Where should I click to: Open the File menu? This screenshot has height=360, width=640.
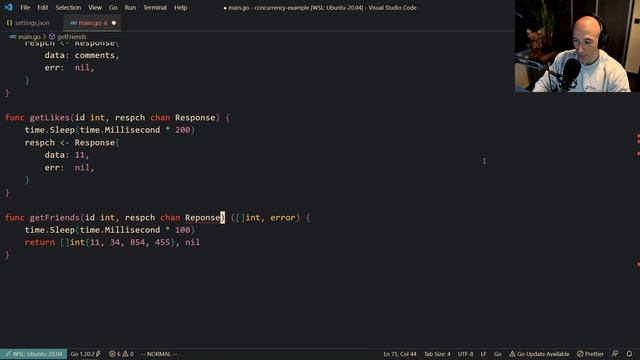25,7
